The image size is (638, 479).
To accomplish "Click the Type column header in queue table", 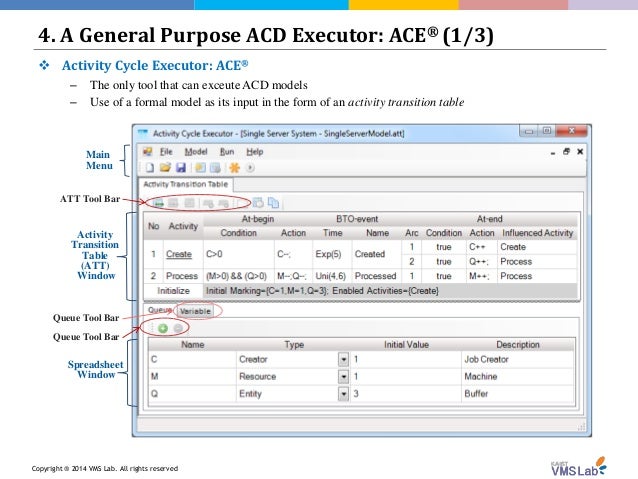I will pyautogui.click(x=294, y=345).
